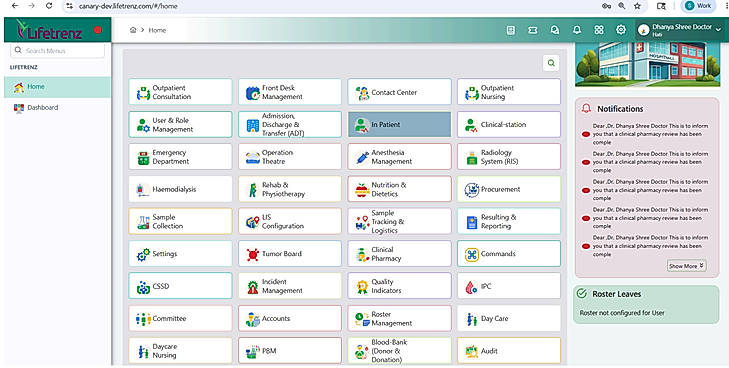Launch the Haemodialysis module
The width and height of the screenshot is (729, 368).
(x=180, y=189)
